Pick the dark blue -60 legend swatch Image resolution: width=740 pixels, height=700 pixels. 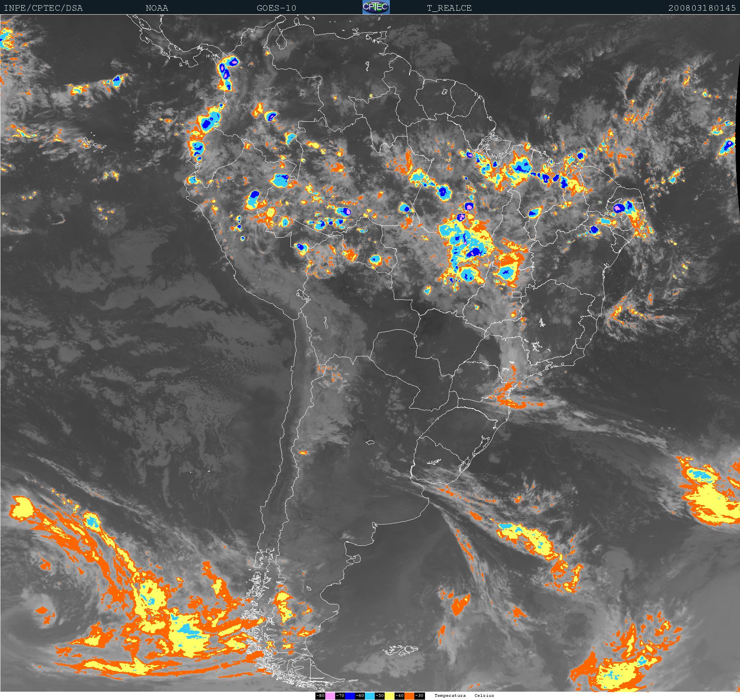click(350, 696)
